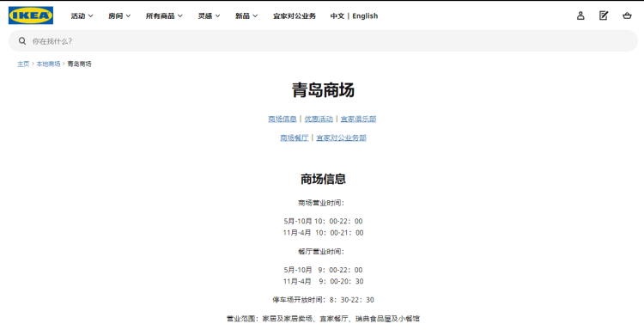The width and height of the screenshot is (644, 330).
Task: Expand the 灵感 dropdown menu
Action: (209, 15)
